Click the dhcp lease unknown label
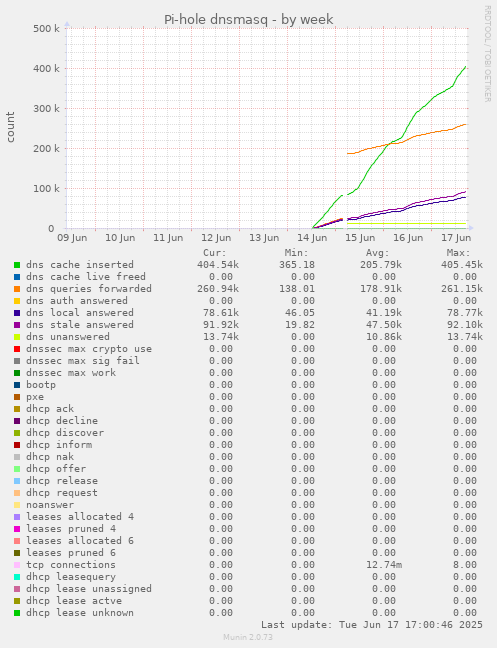The height and width of the screenshot is (648, 497). click(80, 612)
